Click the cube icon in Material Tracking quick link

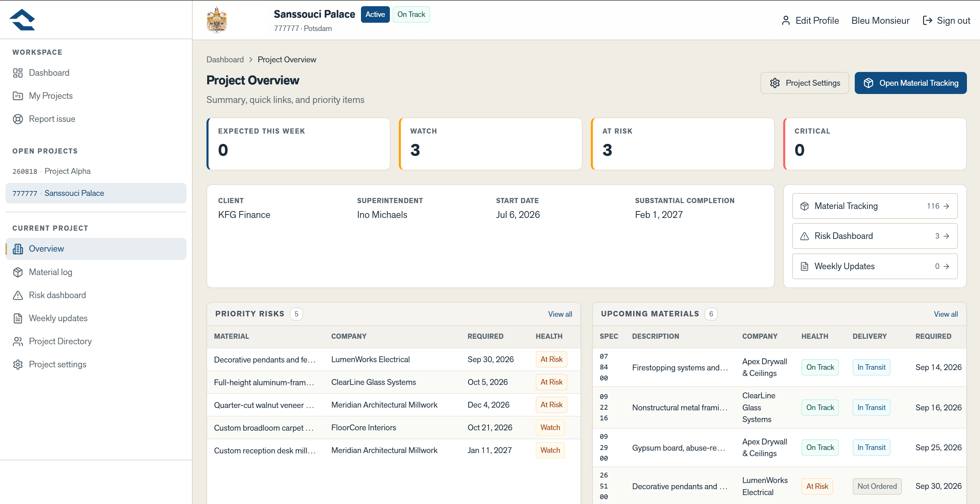tap(804, 206)
